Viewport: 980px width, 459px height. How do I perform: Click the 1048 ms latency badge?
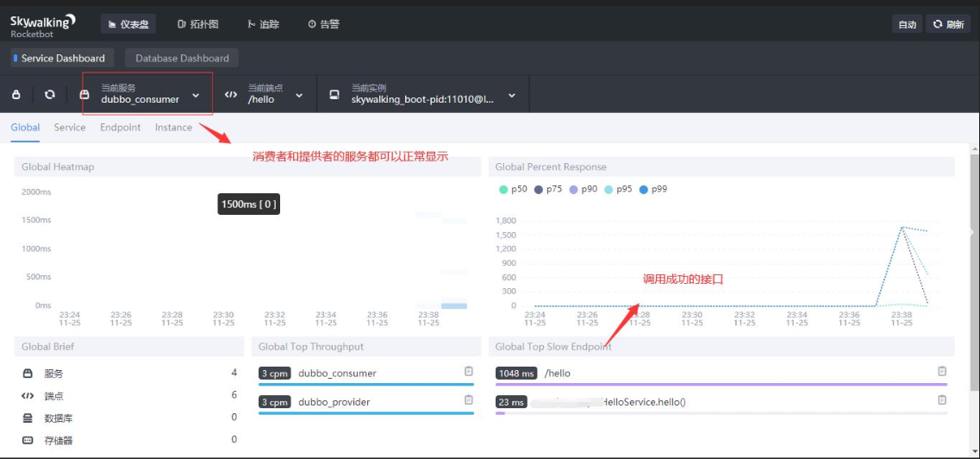click(516, 374)
